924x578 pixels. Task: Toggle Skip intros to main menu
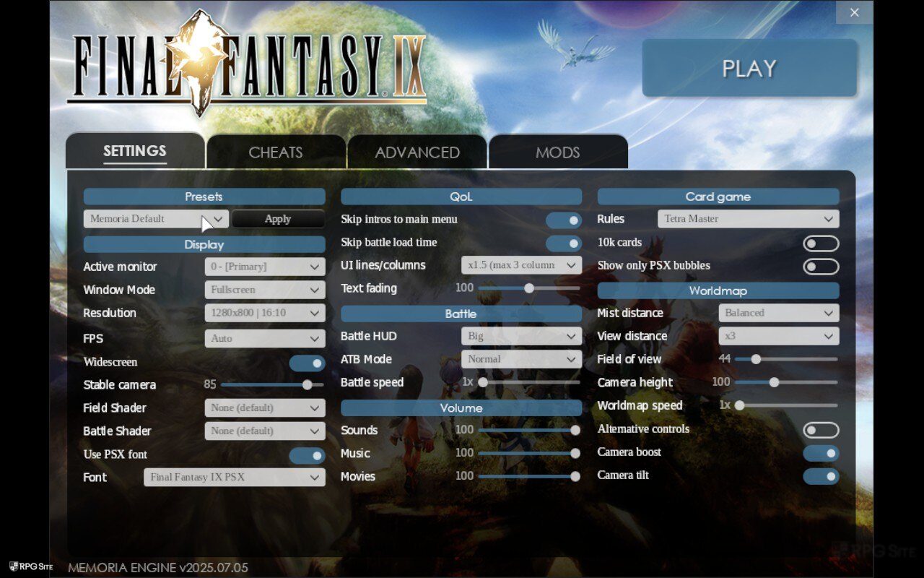click(564, 220)
